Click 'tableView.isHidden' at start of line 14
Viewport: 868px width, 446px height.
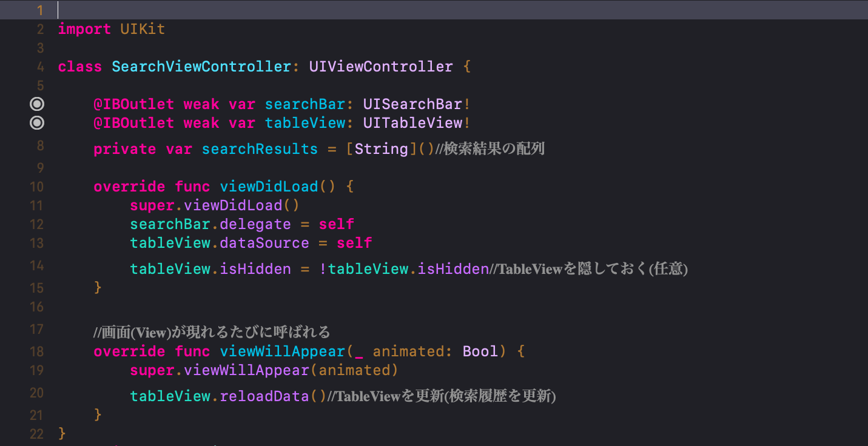[x=210, y=269]
